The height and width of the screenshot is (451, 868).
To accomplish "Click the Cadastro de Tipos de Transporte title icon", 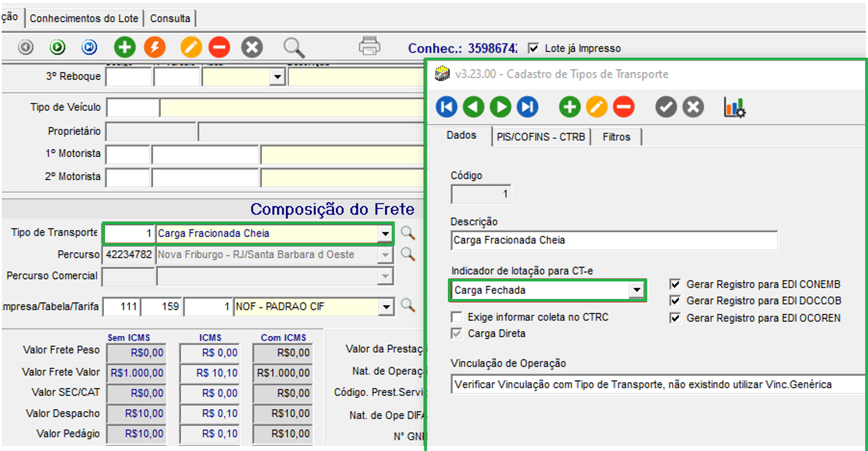I will pos(442,74).
